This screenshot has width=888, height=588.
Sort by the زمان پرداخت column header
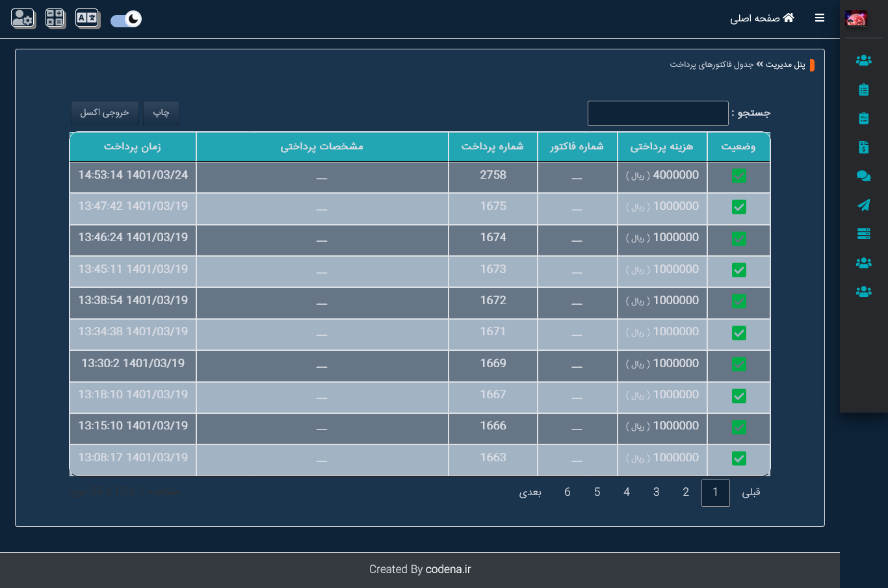[x=133, y=147]
